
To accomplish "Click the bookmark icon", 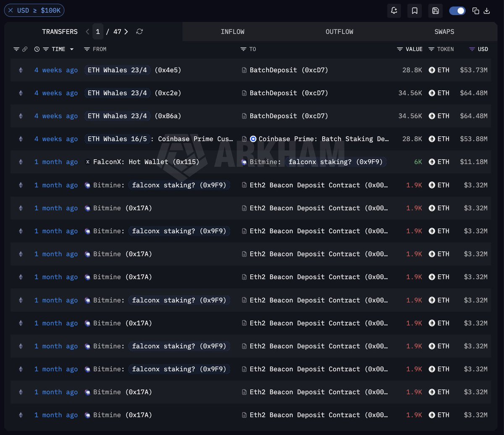I will tap(415, 11).
